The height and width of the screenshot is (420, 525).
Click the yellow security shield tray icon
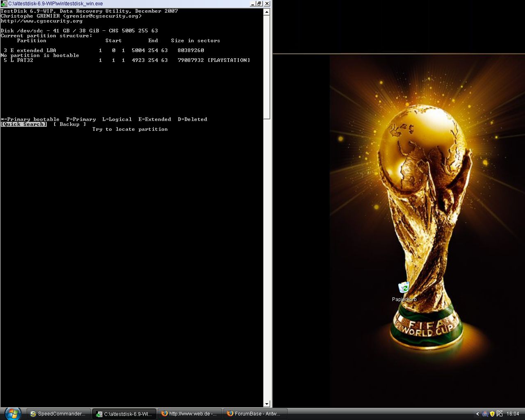[x=492, y=414]
